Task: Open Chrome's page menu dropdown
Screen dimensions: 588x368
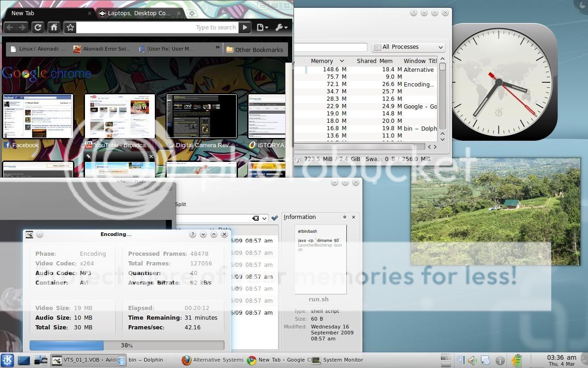Action: (262, 28)
